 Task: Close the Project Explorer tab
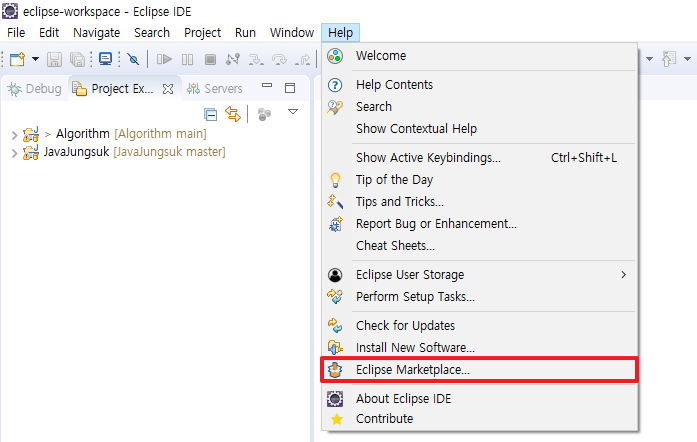168,89
